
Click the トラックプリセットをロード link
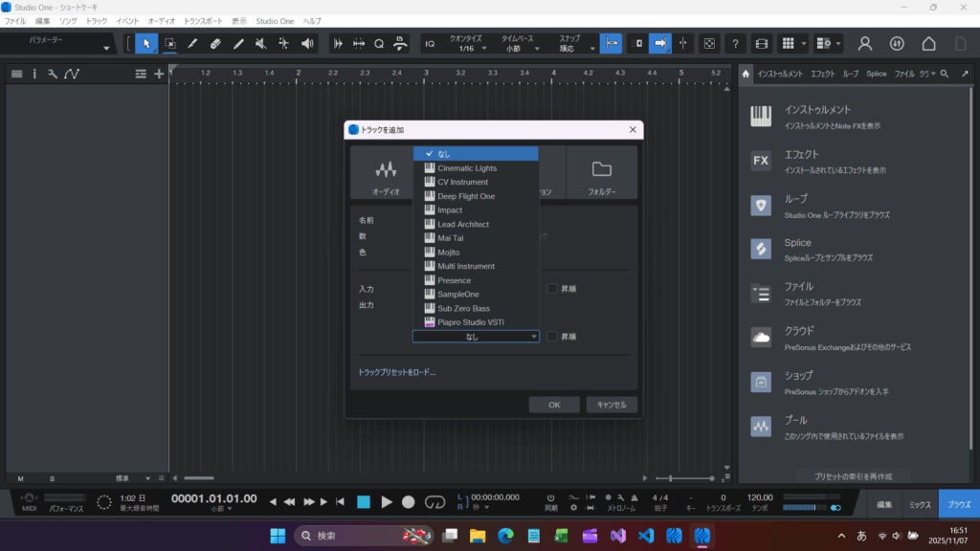[396, 372]
